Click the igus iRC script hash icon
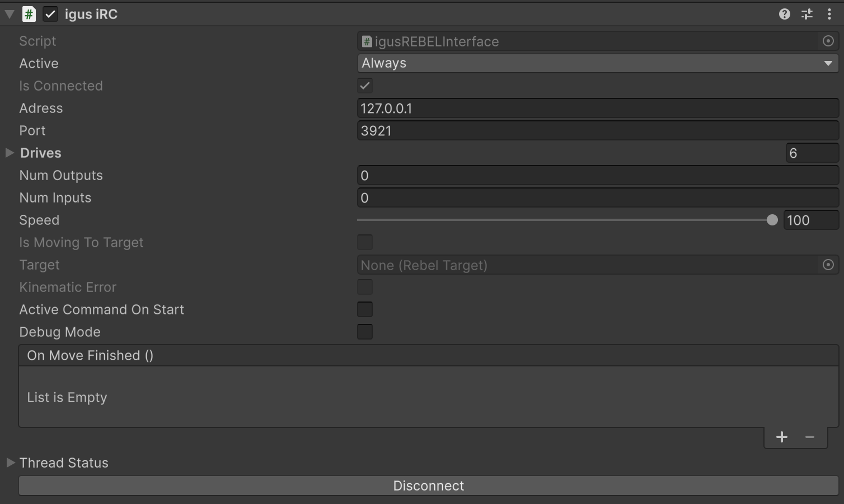This screenshot has height=504, width=844. (29, 14)
